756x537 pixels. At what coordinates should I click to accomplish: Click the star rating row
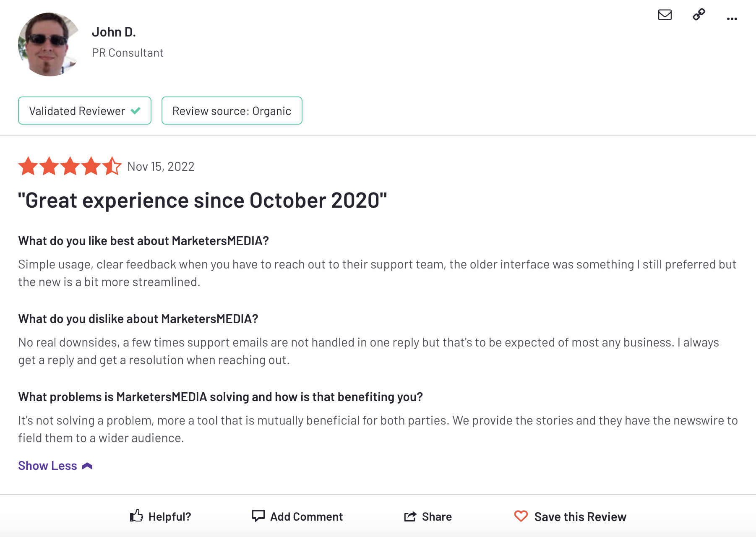70,166
